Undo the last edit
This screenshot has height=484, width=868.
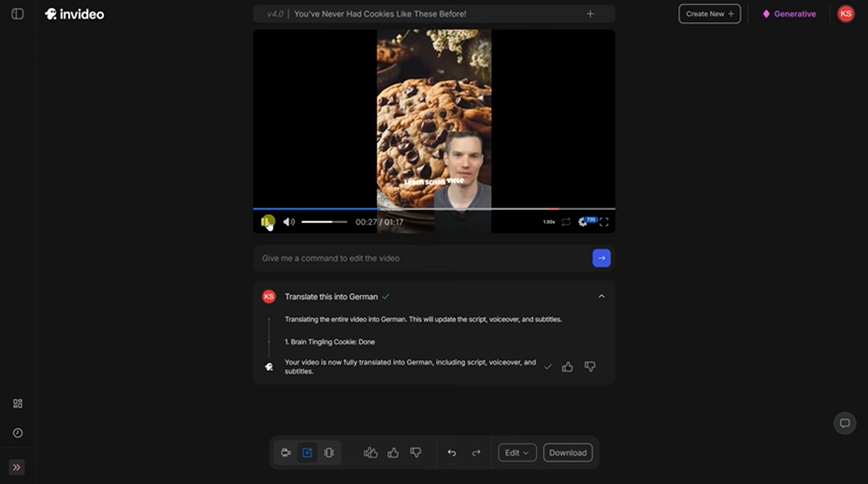(x=452, y=452)
